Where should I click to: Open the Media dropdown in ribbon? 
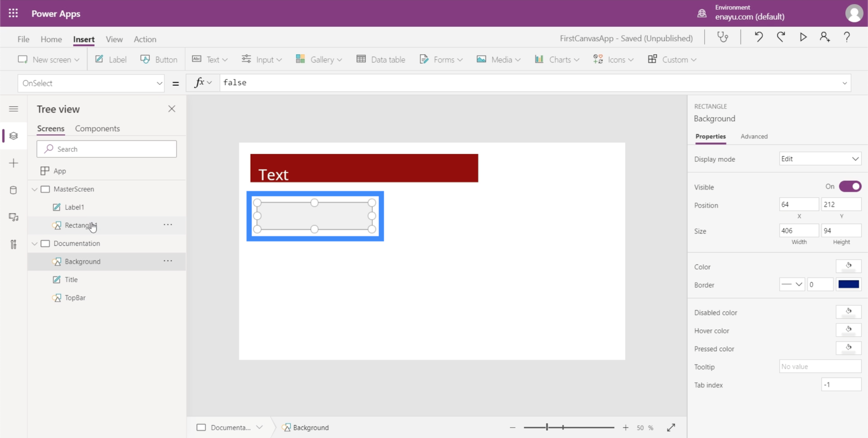tap(499, 59)
